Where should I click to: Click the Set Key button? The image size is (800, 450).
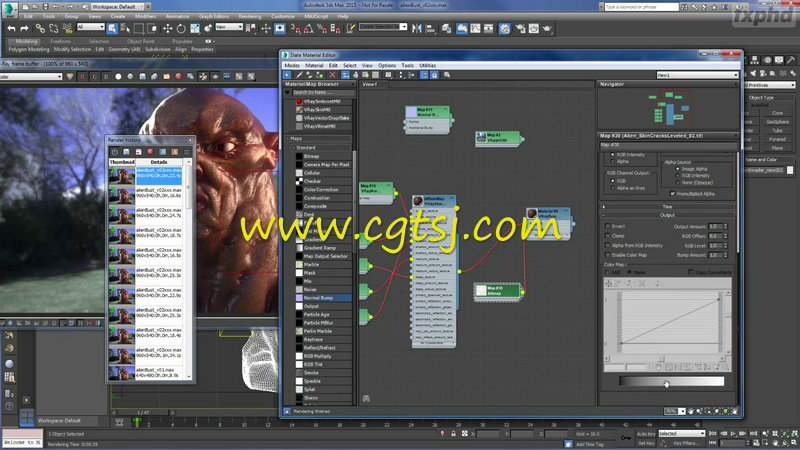pyautogui.click(x=646, y=443)
